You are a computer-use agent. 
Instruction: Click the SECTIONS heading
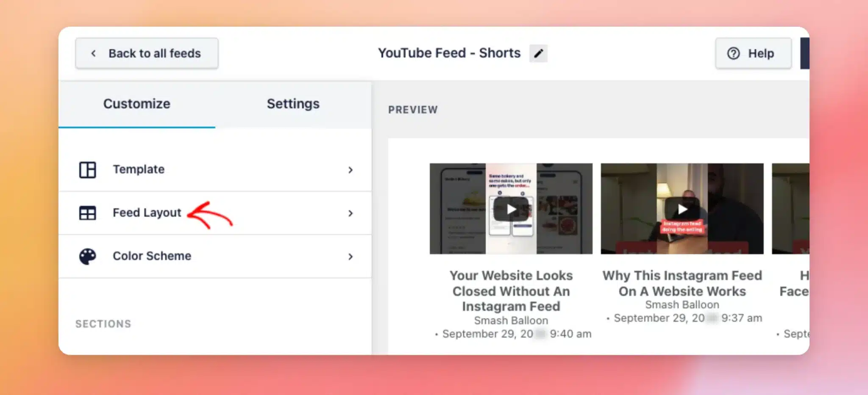coord(103,324)
